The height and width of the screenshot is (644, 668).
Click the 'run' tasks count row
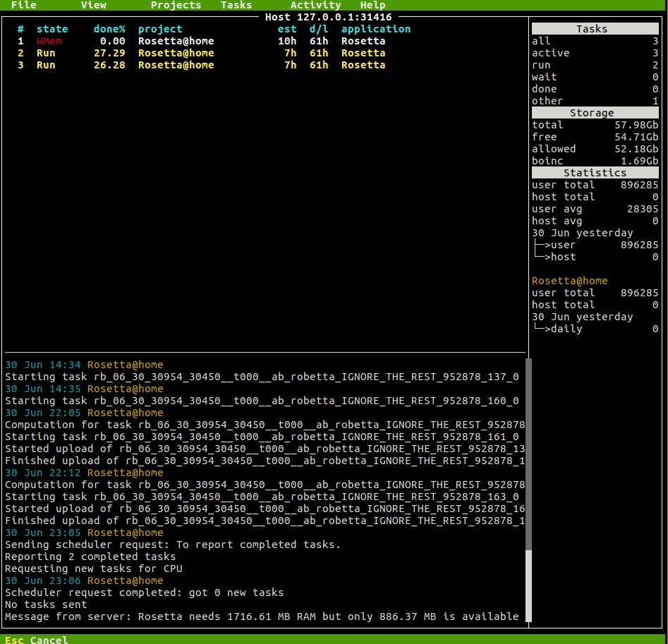pyautogui.click(x=595, y=65)
